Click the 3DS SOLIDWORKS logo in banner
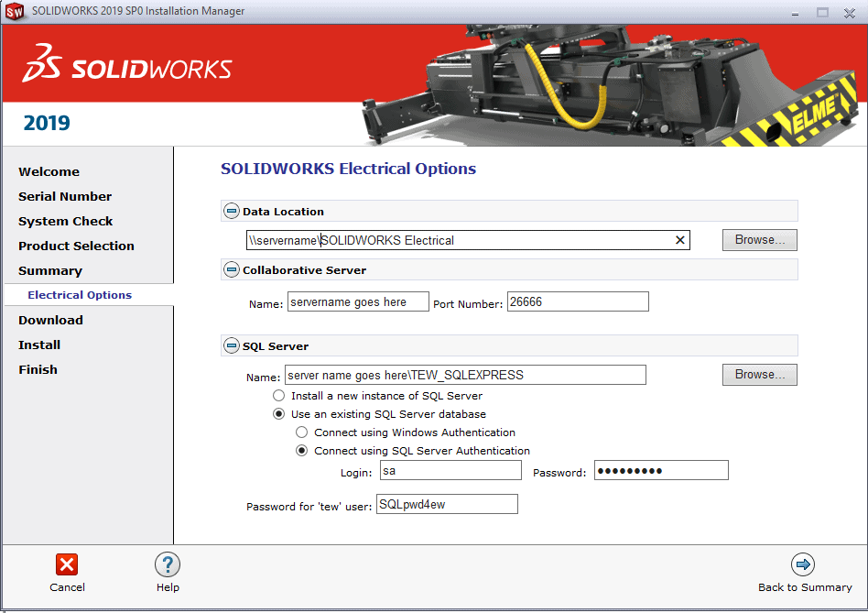The height and width of the screenshot is (613, 868). 126,65
